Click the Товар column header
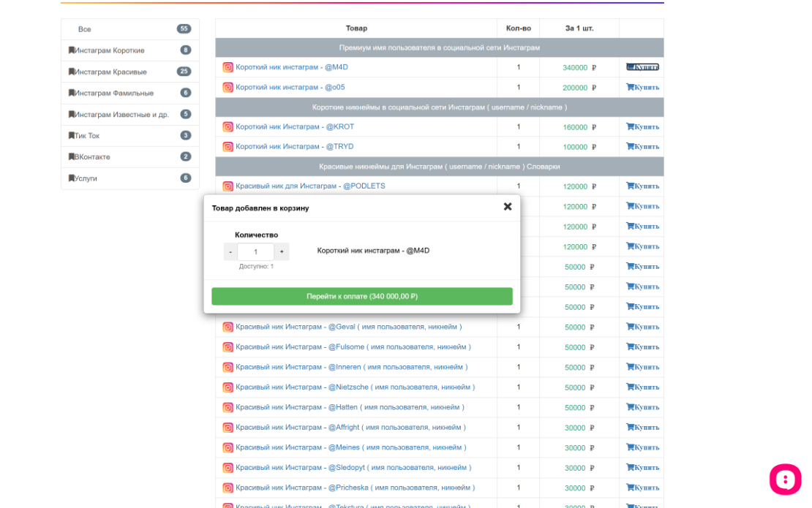Viewport: 812px width, 508px height. 356,29
